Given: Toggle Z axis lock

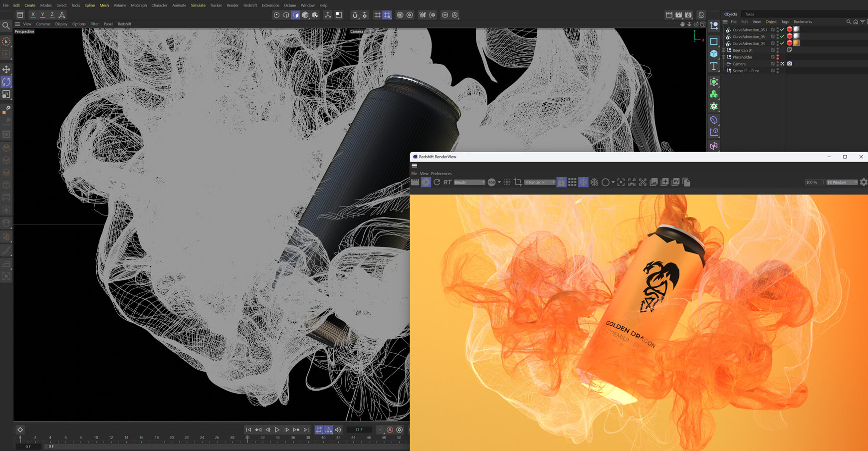Looking at the screenshot, I should 52,15.
